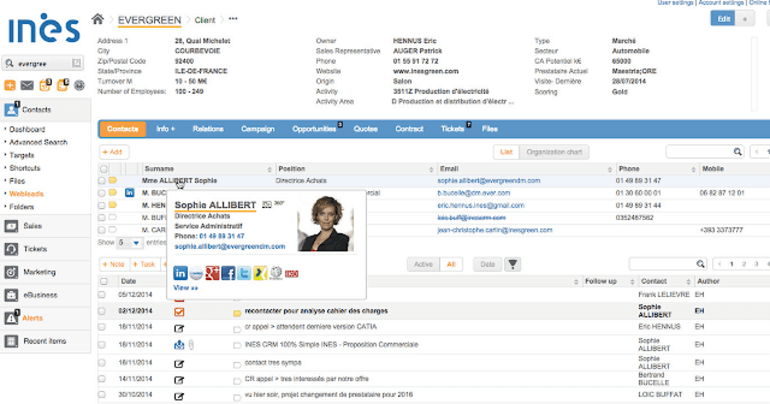Click the Edit button
The height and width of the screenshot is (404, 770).
tap(723, 19)
